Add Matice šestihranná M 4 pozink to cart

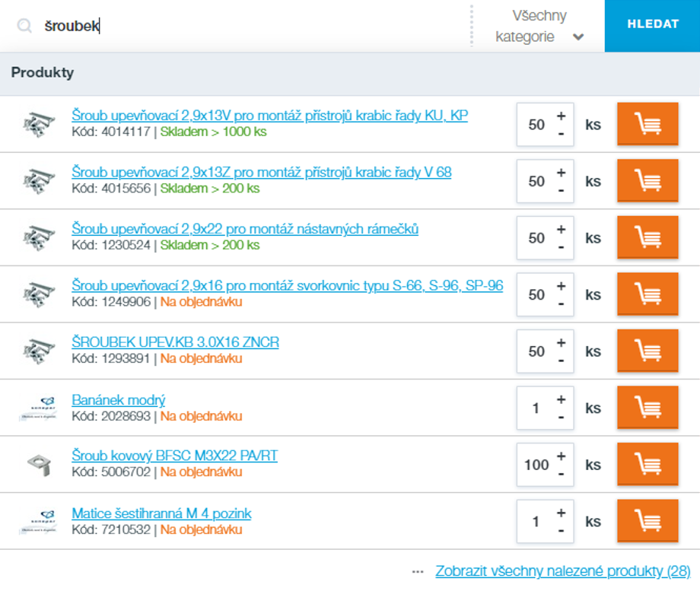pos(647,521)
